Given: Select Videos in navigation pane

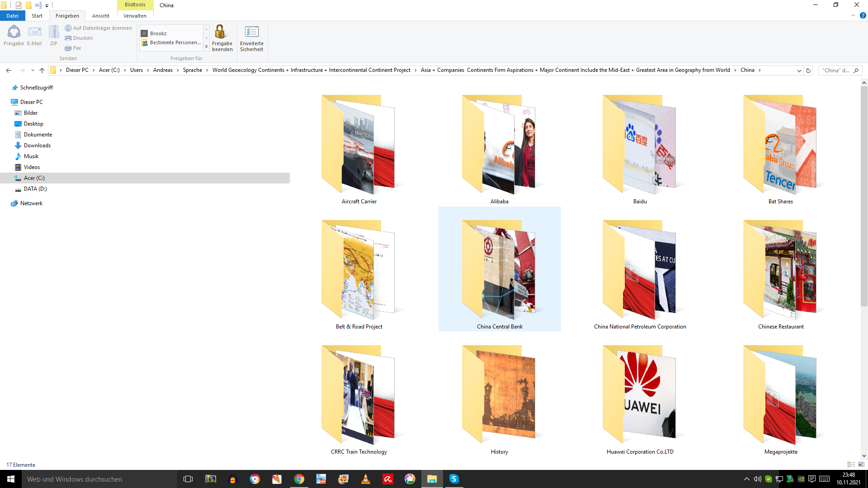Looking at the screenshot, I should (x=32, y=167).
